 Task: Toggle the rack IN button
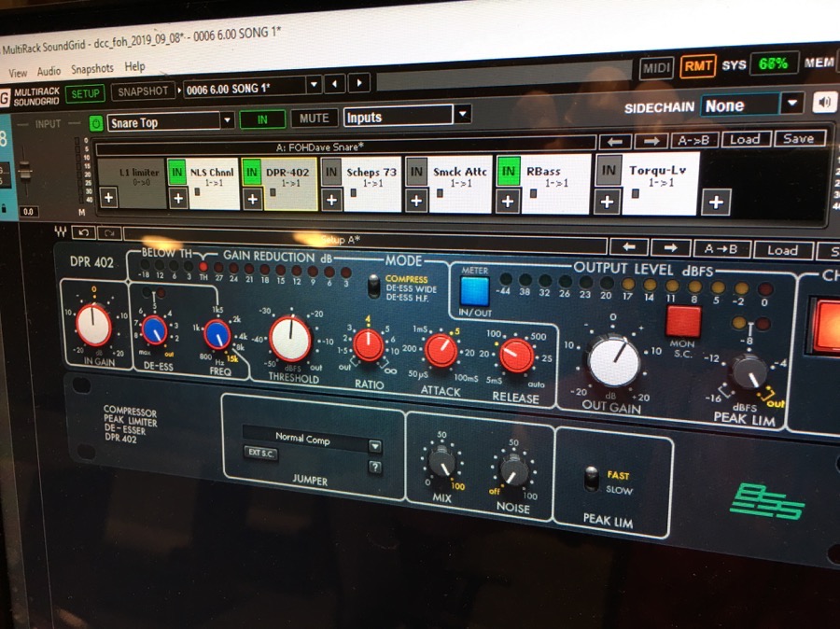(262, 119)
